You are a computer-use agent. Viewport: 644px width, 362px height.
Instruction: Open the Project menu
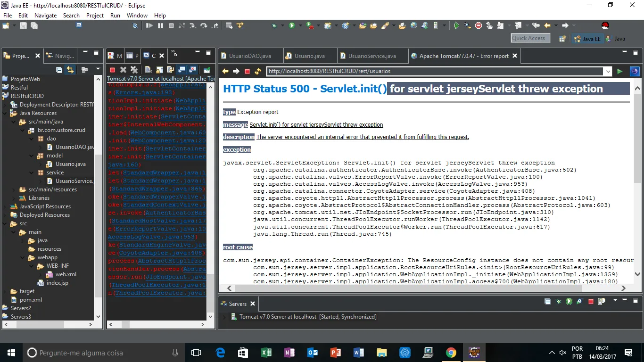[95, 15]
